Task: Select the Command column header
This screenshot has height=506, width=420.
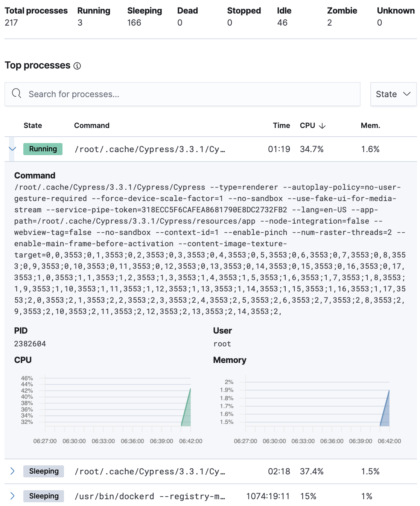Action: click(x=91, y=125)
